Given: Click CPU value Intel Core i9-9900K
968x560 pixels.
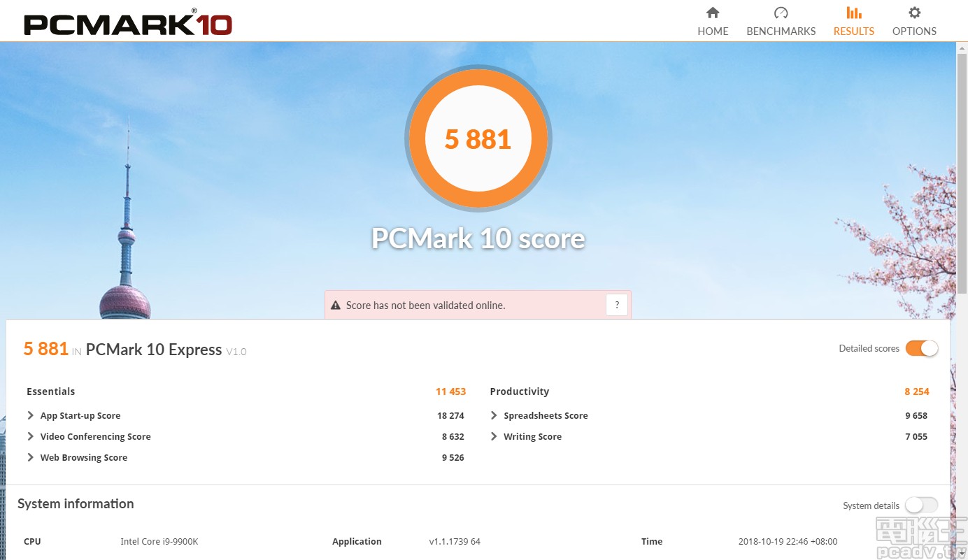Looking at the screenshot, I should (159, 541).
